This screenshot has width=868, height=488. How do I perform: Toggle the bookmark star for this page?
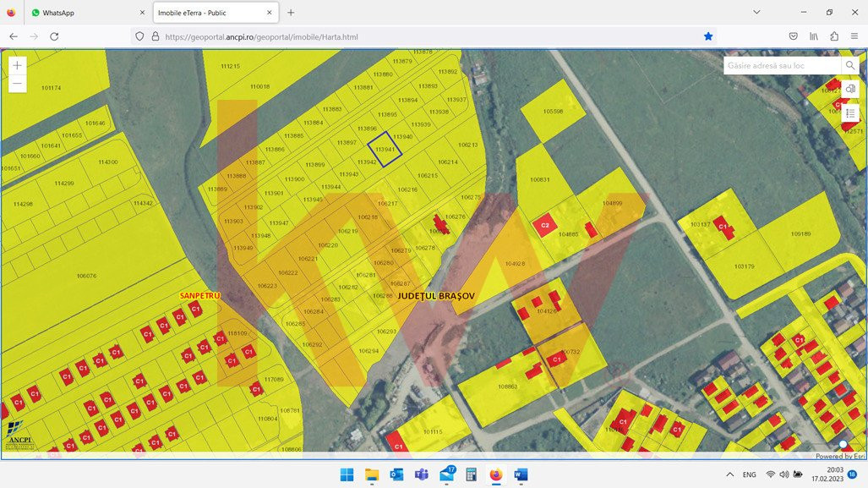(708, 36)
